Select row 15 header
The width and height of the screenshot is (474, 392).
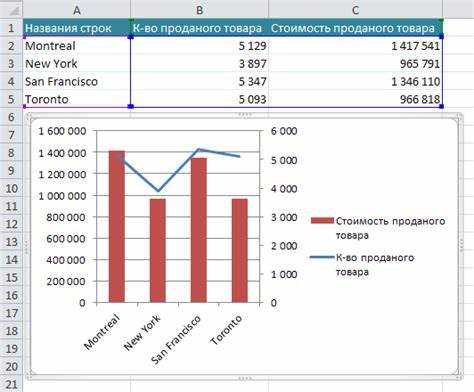(x=11, y=277)
